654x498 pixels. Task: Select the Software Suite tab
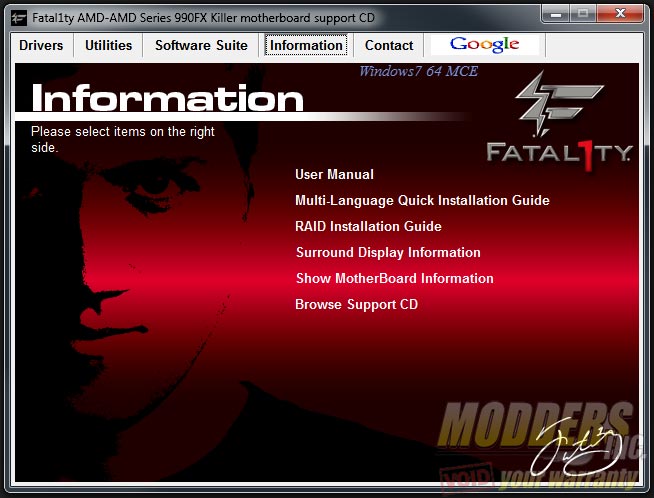tap(201, 45)
